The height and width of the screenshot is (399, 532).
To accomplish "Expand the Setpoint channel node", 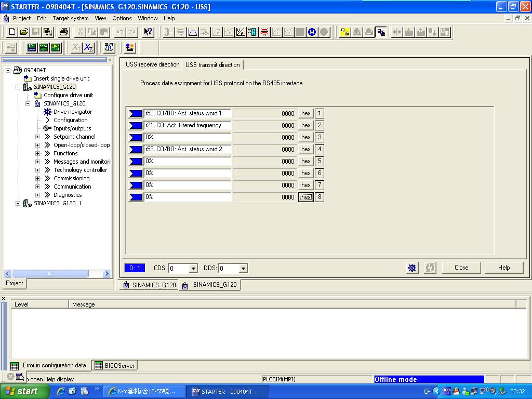I will click(x=37, y=137).
